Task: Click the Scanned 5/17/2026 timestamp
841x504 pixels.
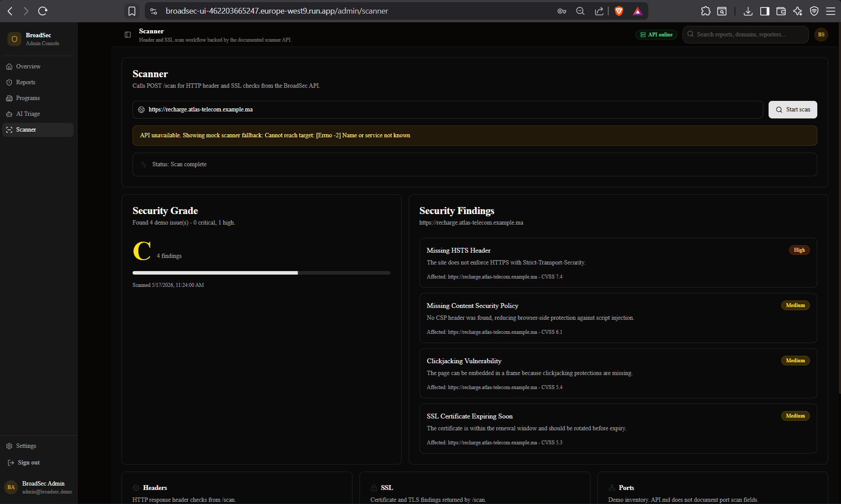Action: (x=168, y=285)
